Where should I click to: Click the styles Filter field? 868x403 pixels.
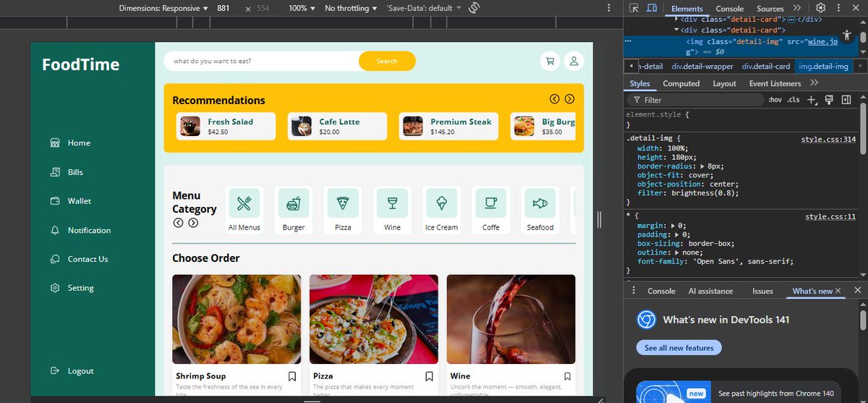(x=695, y=100)
